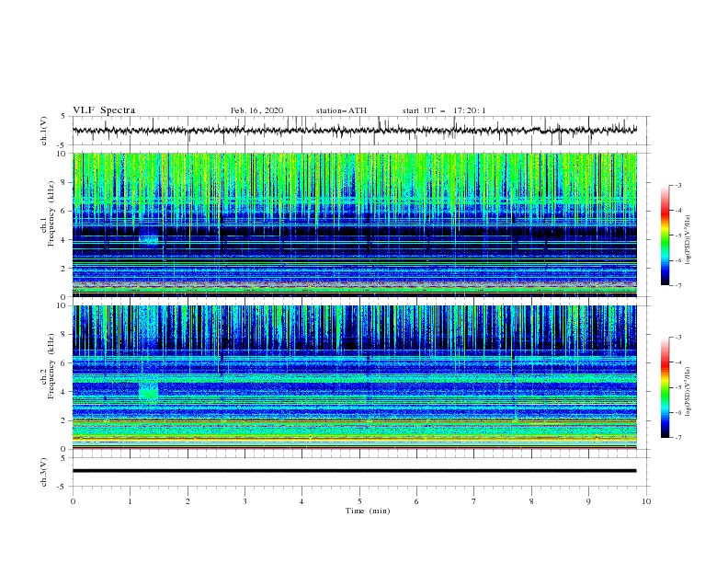Click the "9" minute tick on time axis
Screen dimensions: 728x563
tap(588, 501)
